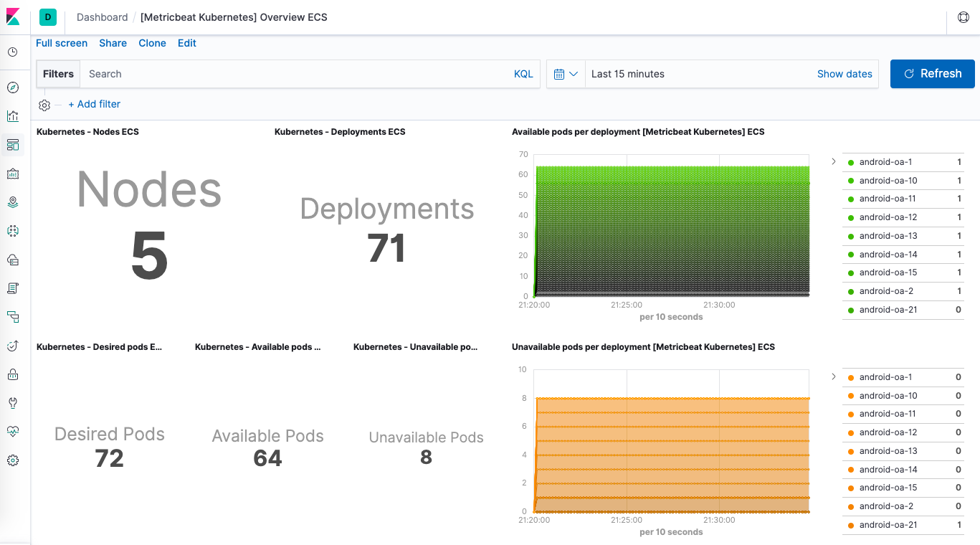Screen dimensions: 980x545
Task: Click the Filters label box
Action: coord(58,74)
